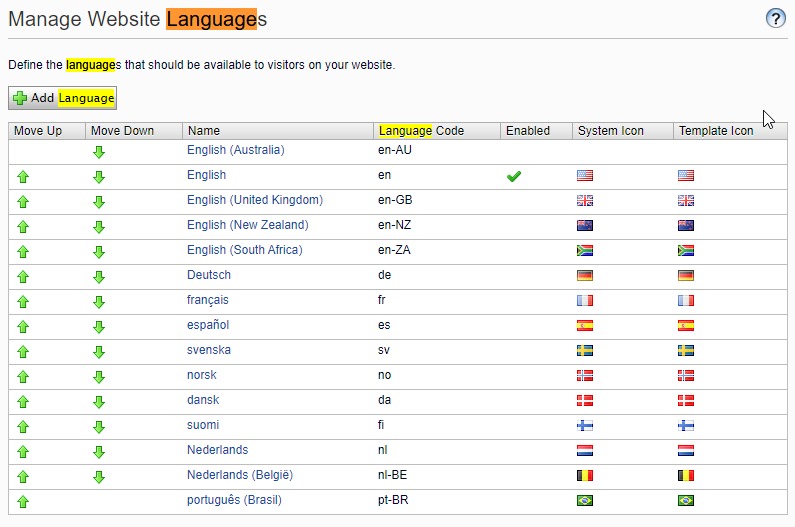
Task: Click the español system flag icon
Action: pyautogui.click(x=585, y=326)
